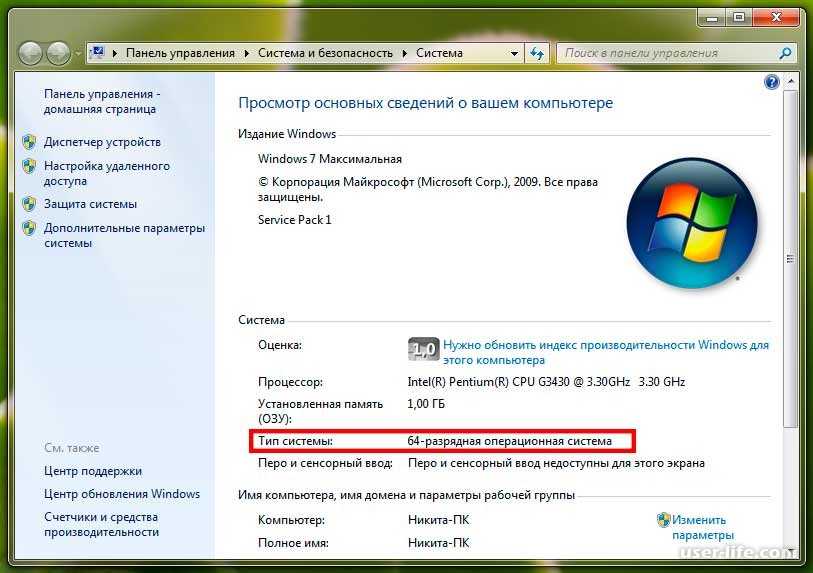813x573 pixels.
Task: Open Дополнительные параметры системы link
Action: click(x=124, y=235)
